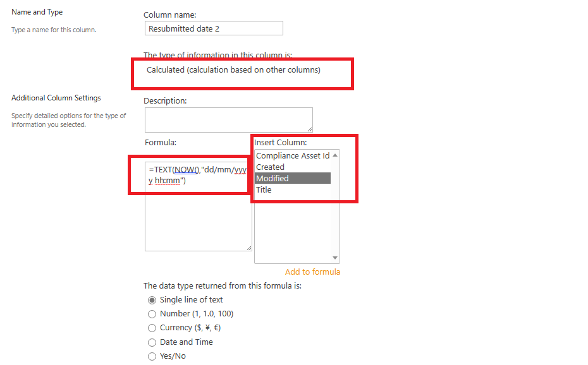Screen dimensions: 588x365
Task: Select "Compliance Asset Id" column entry
Action: (x=291, y=155)
